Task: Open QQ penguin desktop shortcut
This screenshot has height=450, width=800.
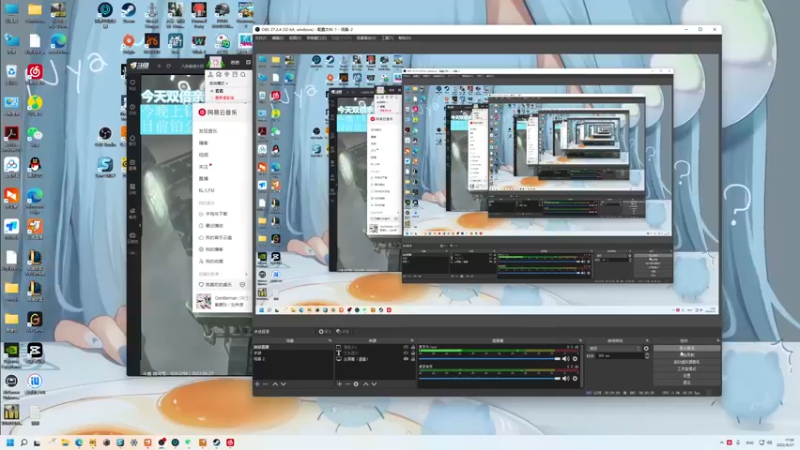Action: [x=34, y=167]
